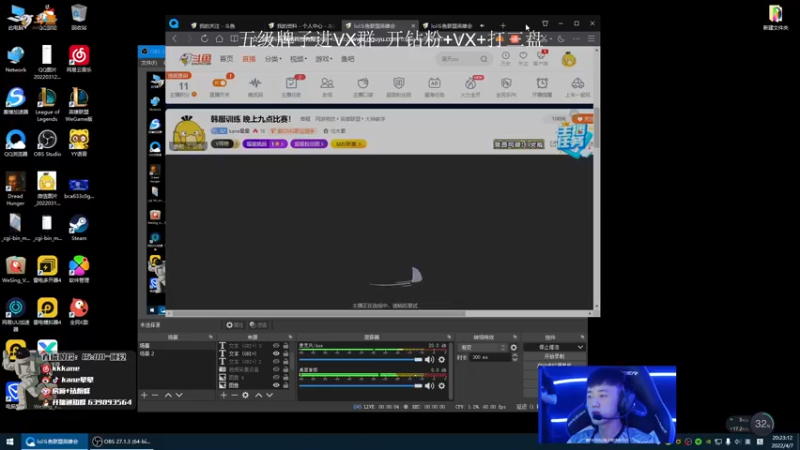Viewport: 800px width, 450px height.
Task: Click the browser home icon
Action: click(219, 39)
